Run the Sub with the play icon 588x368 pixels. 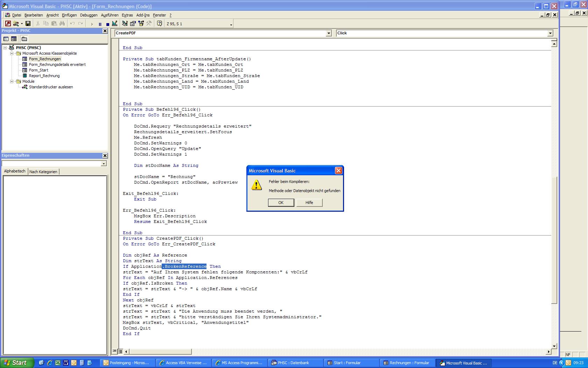(x=92, y=24)
